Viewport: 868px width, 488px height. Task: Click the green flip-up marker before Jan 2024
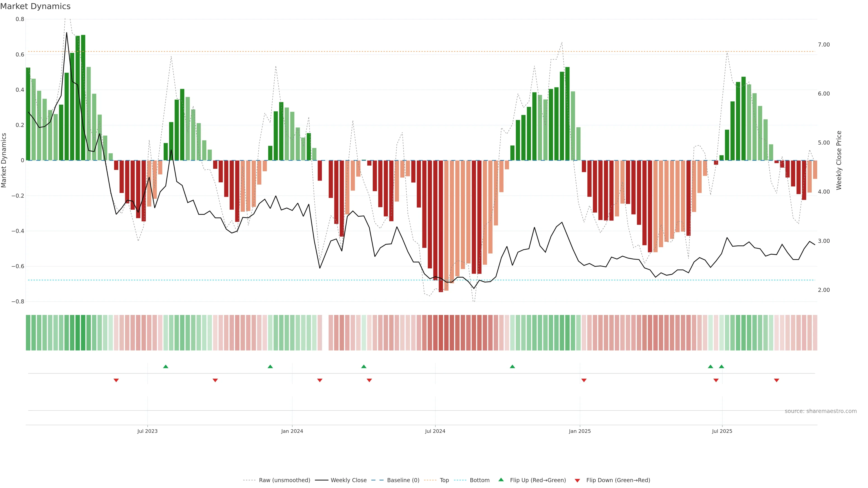270,366
